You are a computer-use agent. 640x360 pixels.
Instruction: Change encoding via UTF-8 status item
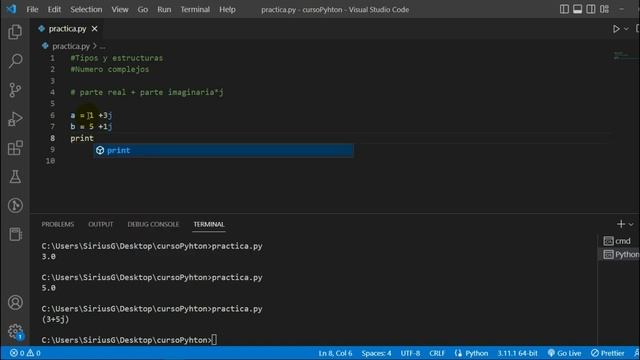410,353
